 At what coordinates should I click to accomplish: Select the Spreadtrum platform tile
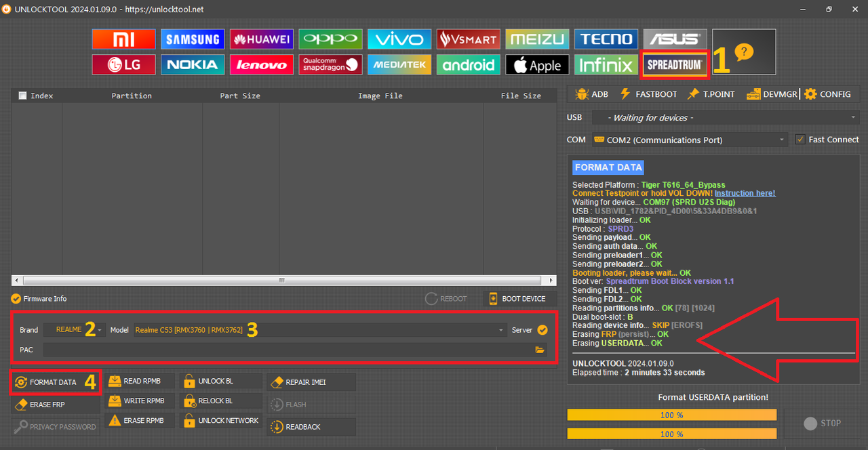coord(675,65)
